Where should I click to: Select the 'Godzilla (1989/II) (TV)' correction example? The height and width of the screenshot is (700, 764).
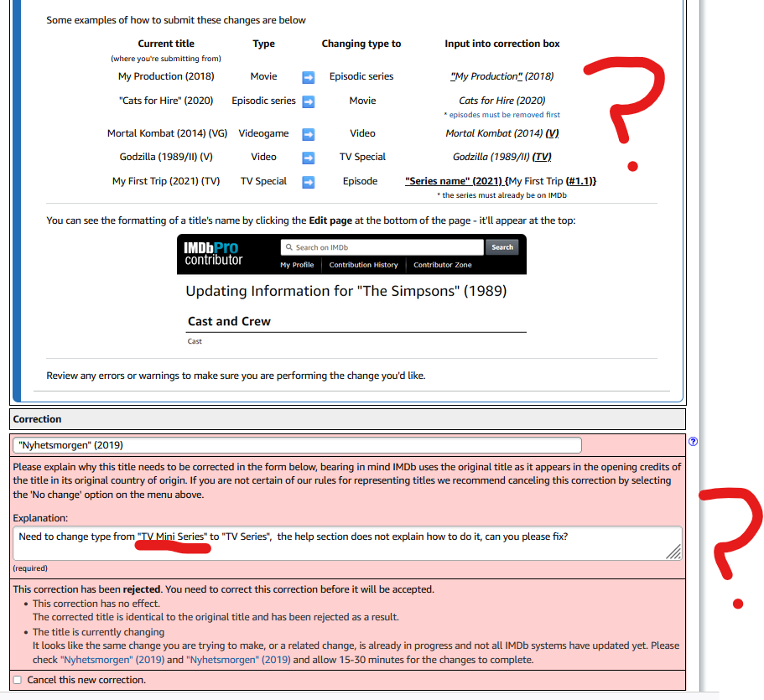[x=502, y=157]
